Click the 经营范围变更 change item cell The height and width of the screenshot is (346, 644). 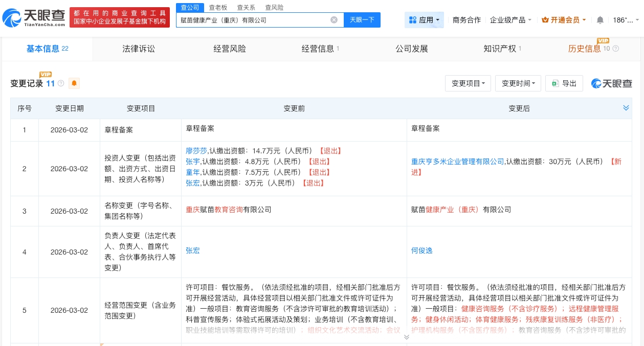click(141, 310)
